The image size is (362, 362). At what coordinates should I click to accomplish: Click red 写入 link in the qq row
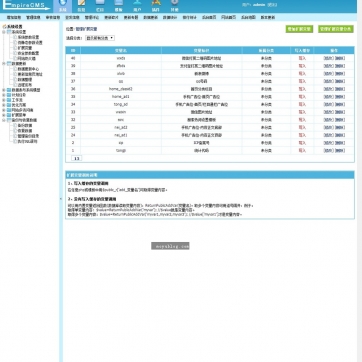[302, 81]
